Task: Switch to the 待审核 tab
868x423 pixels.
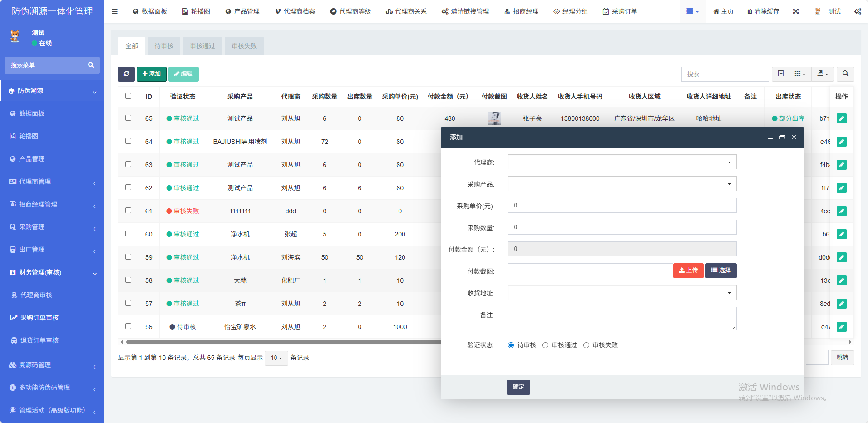Action: coord(164,46)
